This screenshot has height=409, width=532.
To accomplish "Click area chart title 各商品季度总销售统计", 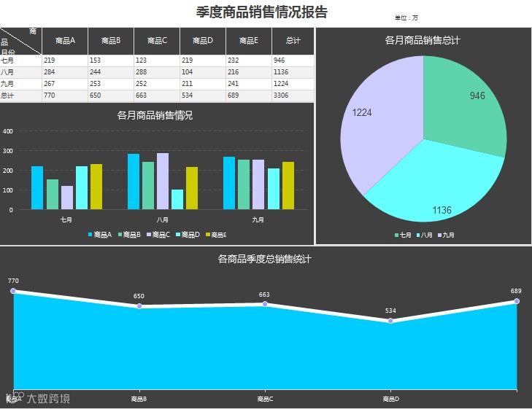I will pos(265,260).
